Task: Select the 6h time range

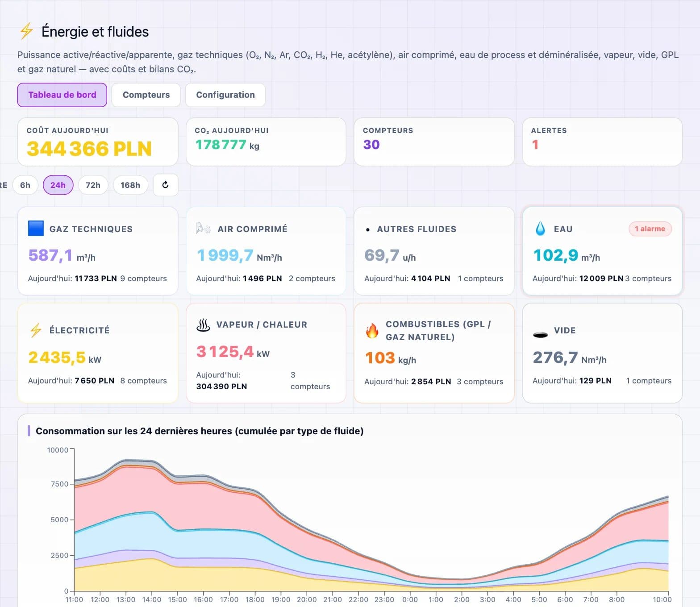Action: click(x=25, y=185)
